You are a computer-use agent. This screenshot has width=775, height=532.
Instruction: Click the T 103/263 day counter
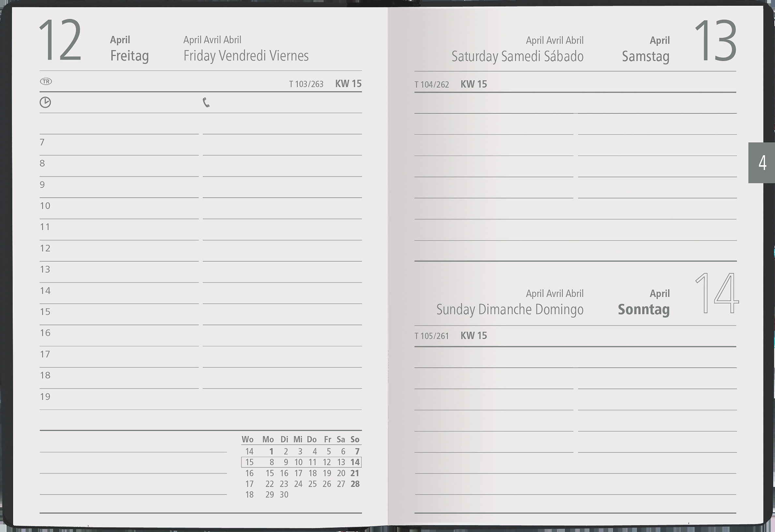click(306, 84)
